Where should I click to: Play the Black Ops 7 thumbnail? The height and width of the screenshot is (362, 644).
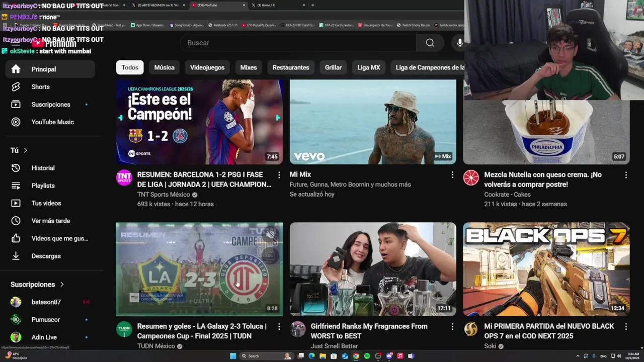[546, 269]
